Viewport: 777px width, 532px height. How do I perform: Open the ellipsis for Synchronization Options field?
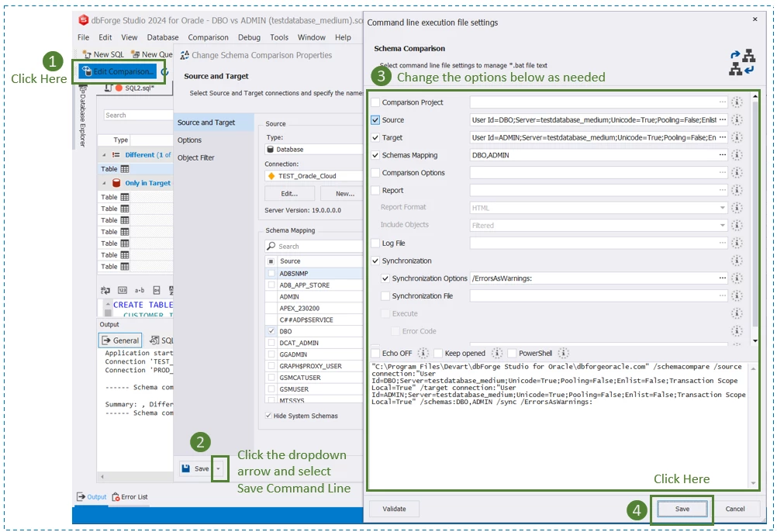[723, 278]
